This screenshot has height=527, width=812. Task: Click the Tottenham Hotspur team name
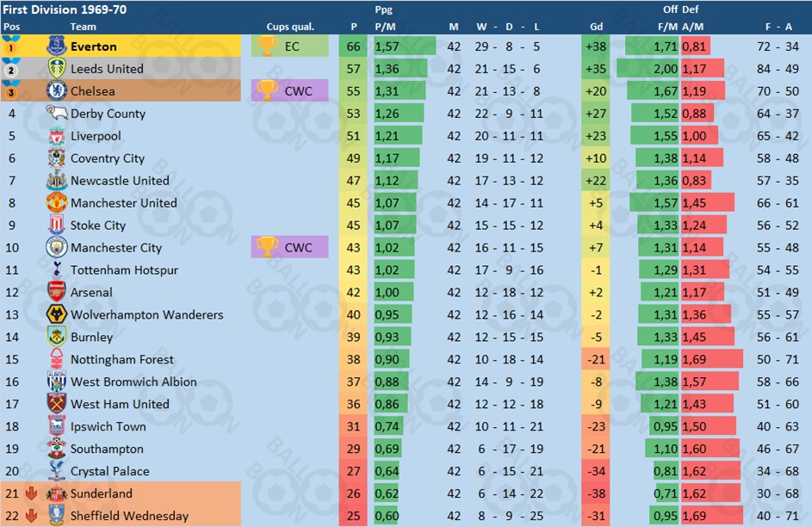[x=124, y=270]
